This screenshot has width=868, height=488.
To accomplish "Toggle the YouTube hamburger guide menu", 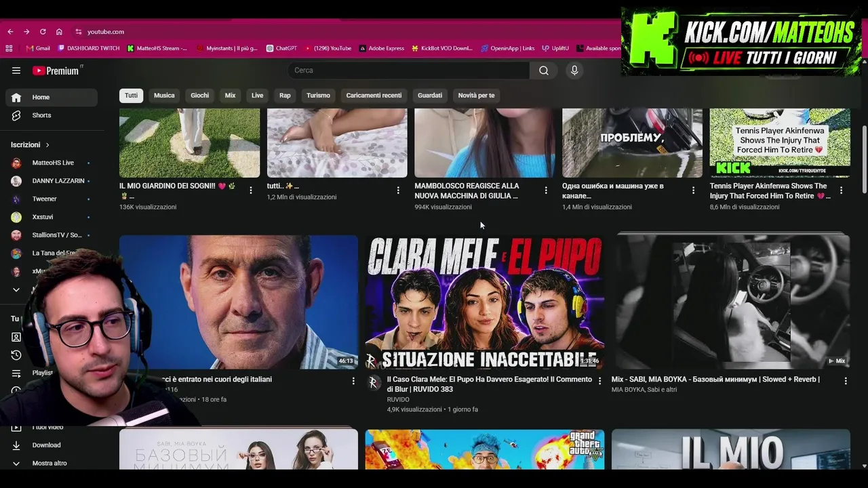I will 16,70.
